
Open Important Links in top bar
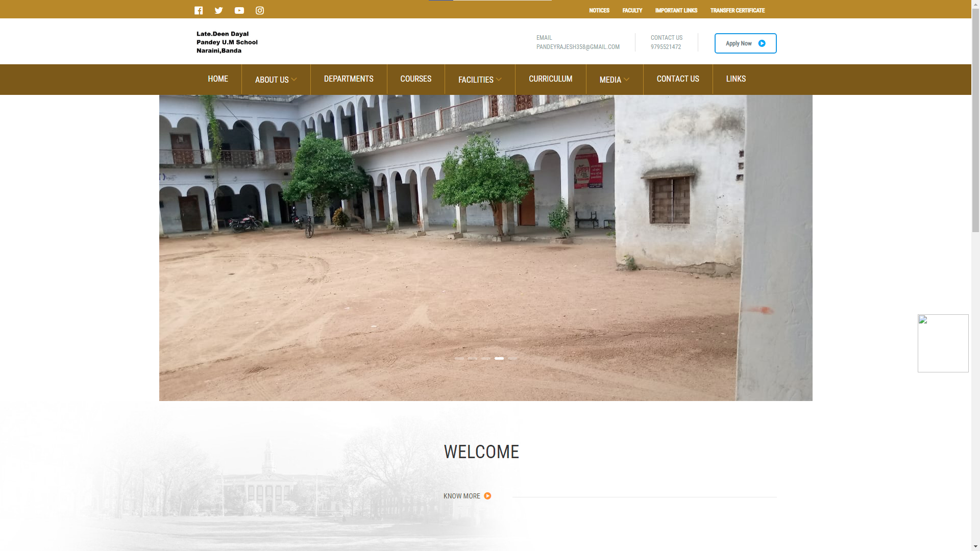(676, 10)
